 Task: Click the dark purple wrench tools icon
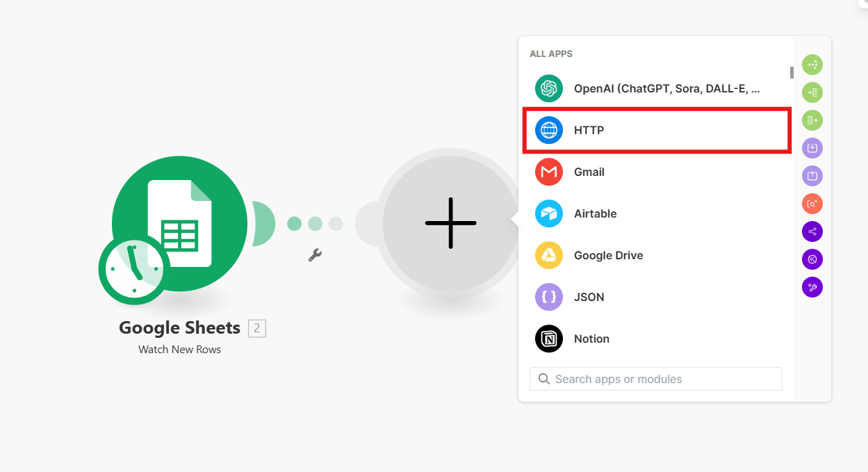812,287
